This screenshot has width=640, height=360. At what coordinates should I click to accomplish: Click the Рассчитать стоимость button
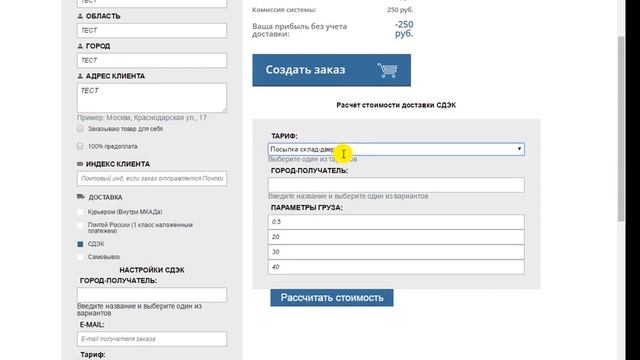point(332,298)
